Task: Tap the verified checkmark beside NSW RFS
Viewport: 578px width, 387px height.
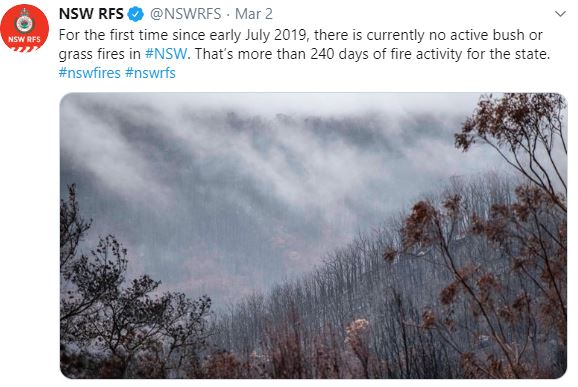Action: pyautogui.click(x=136, y=14)
